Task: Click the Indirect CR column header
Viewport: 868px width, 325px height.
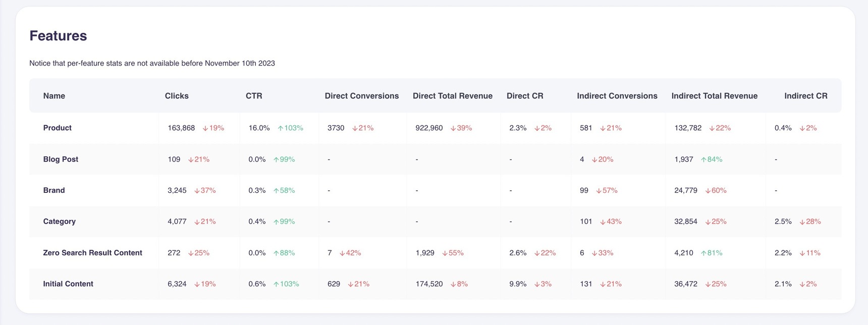Action: 805,96
